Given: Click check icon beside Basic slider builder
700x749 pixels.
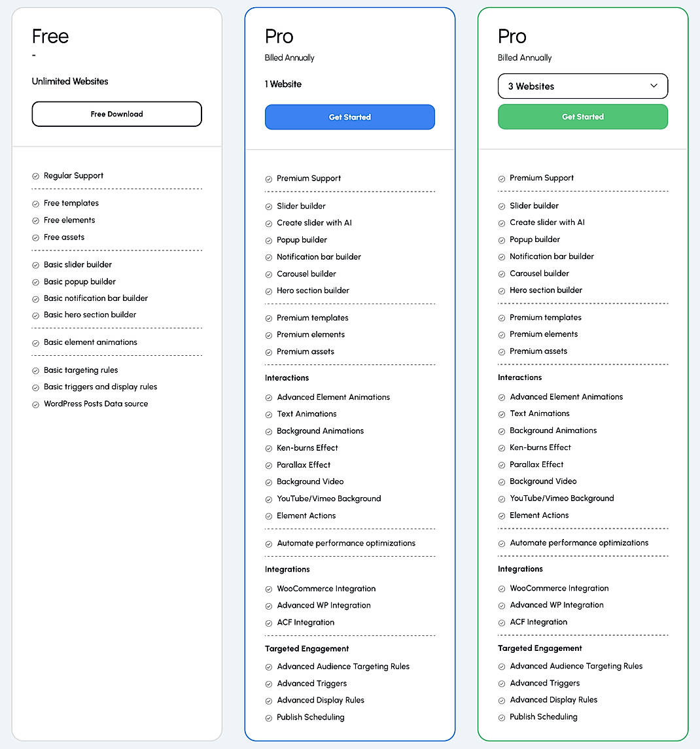Looking at the screenshot, I should (35, 265).
